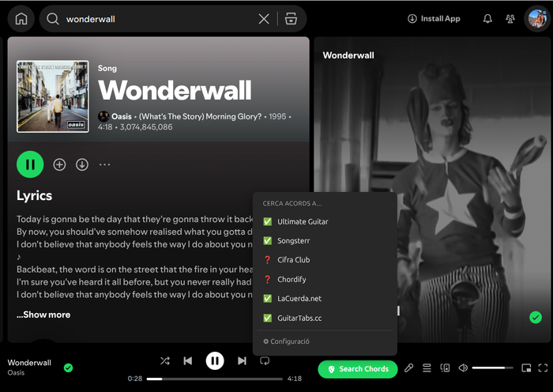Click the lyric line starting "Backbeat, the word"
Image resolution: width=553 pixels, height=392 pixels.
(x=135, y=269)
